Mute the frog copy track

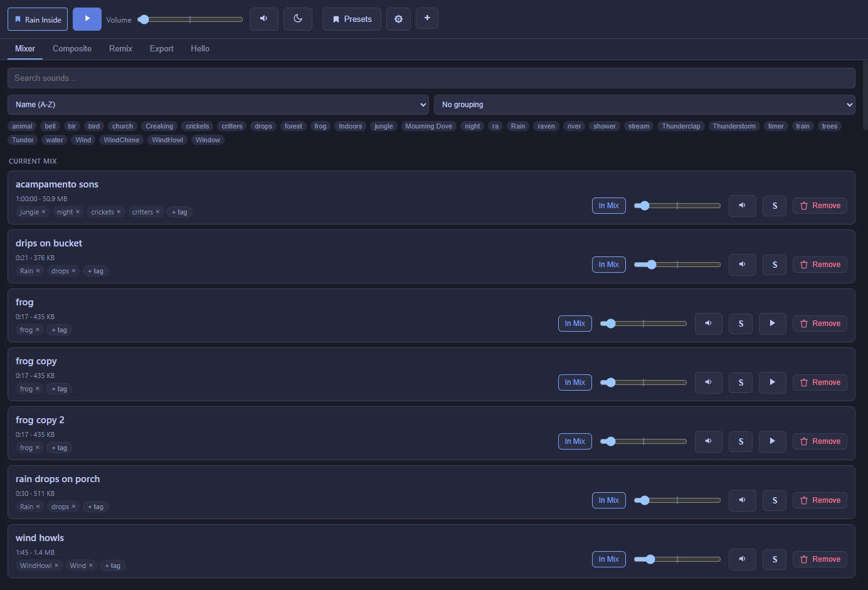pos(709,382)
